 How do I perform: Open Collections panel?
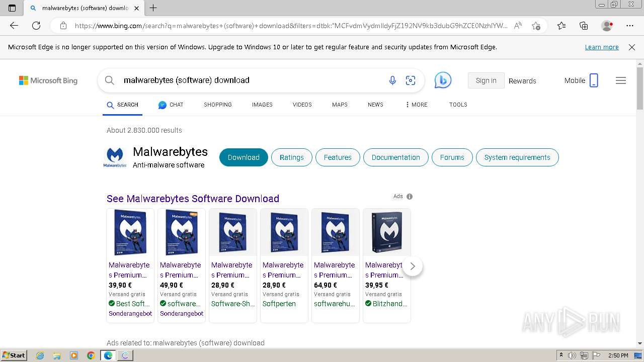[x=584, y=25]
